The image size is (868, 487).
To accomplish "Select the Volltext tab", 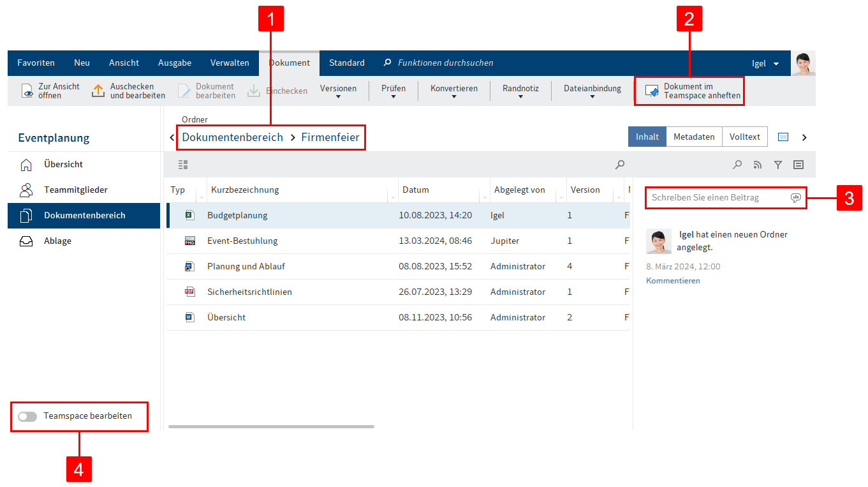I will coord(744,137).
